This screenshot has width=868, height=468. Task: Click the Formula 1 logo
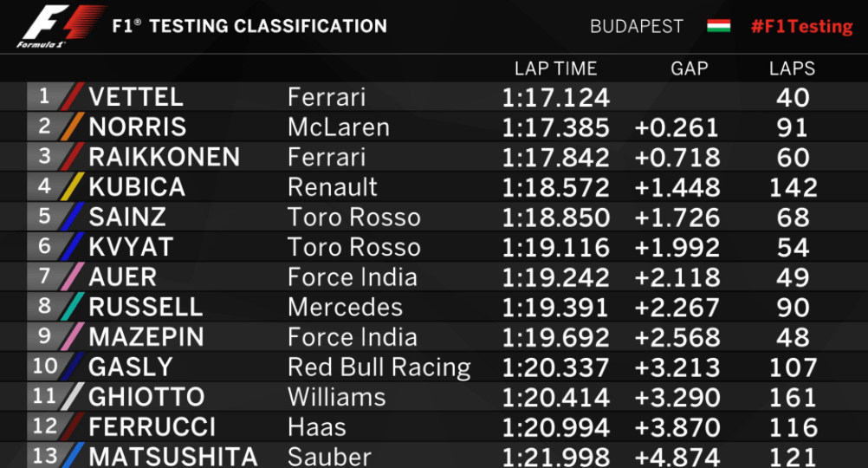(x=61, y=27)
